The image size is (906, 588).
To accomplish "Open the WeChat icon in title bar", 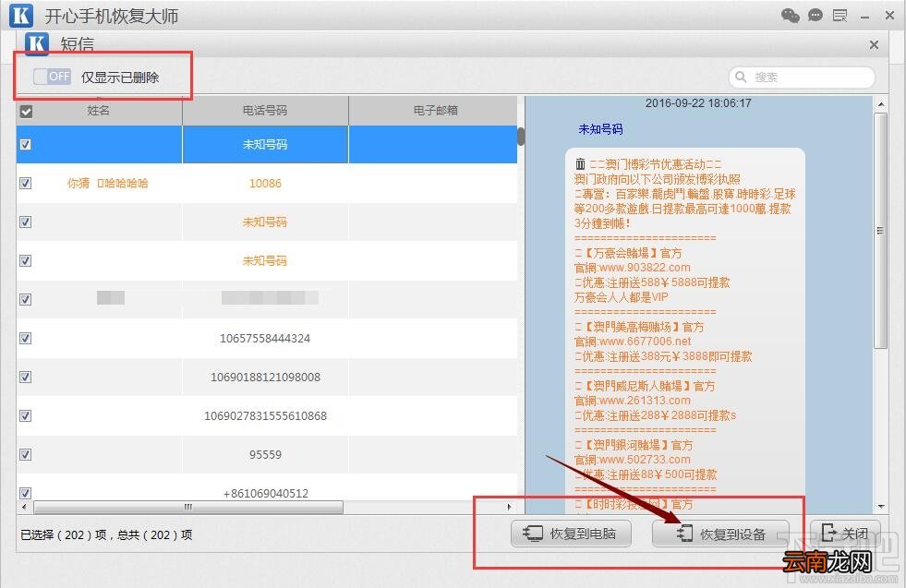I will (x=790, y=15).
